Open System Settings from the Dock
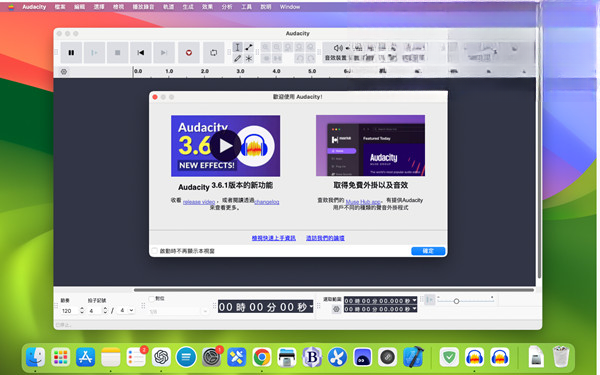600x375 pixels. pyautogui.click(x=212, y=357)
